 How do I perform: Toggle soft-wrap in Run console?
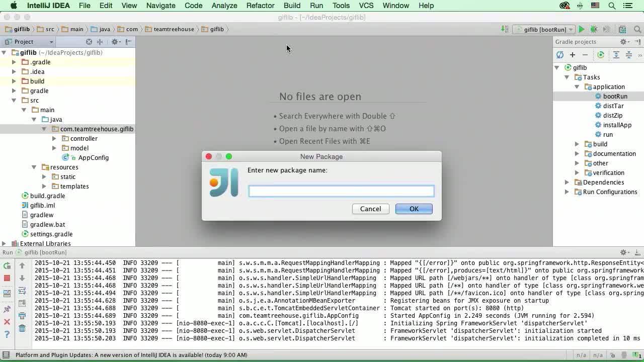[22, 291]
